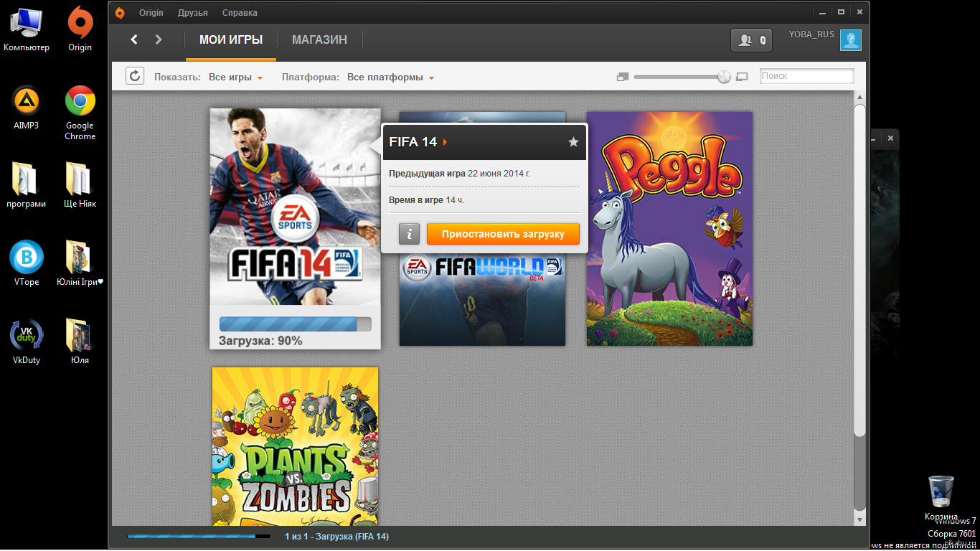The width and height of the screenshot is (980, 551).
Task: Open the програми folder
Action: (27, 186)
